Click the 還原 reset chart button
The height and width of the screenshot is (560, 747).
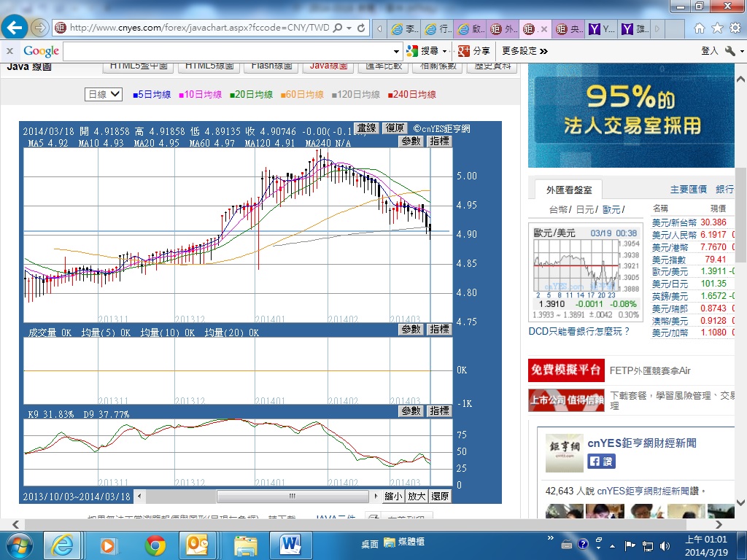point(440,496)
